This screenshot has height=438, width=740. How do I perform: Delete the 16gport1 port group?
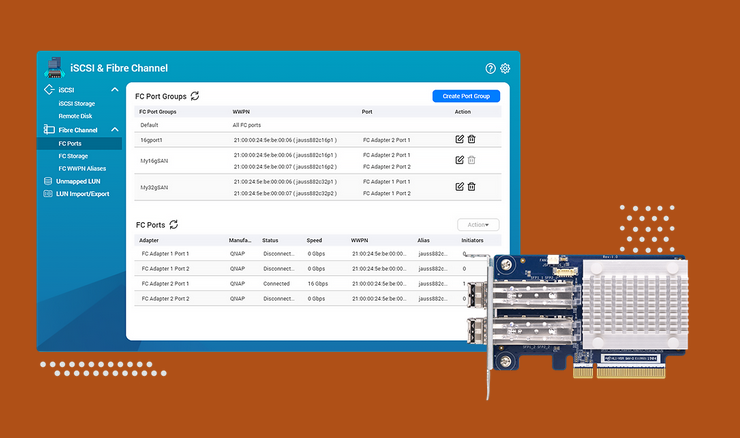471,139
